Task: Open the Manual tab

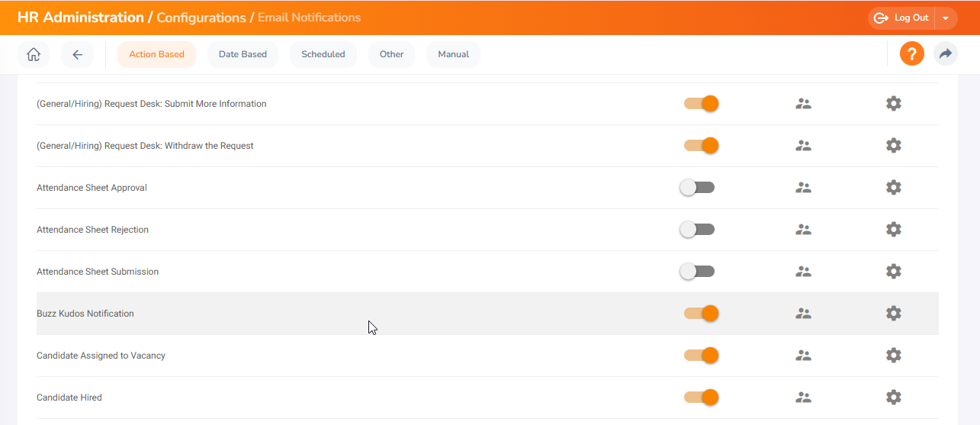Action: 453,54
